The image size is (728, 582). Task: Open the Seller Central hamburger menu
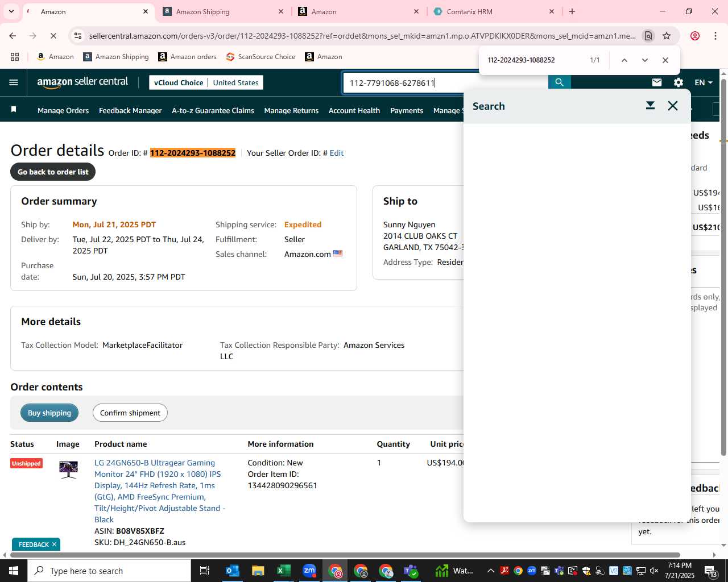coord(14,82)
